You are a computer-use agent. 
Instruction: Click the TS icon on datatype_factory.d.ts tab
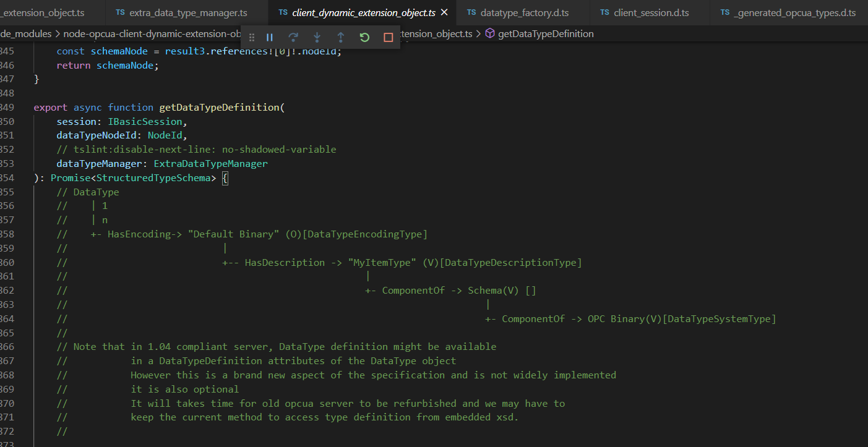471,12
